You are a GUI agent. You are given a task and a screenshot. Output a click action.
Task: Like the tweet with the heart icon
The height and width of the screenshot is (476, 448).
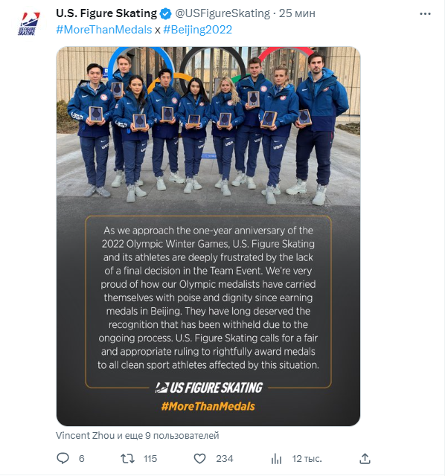199,458
